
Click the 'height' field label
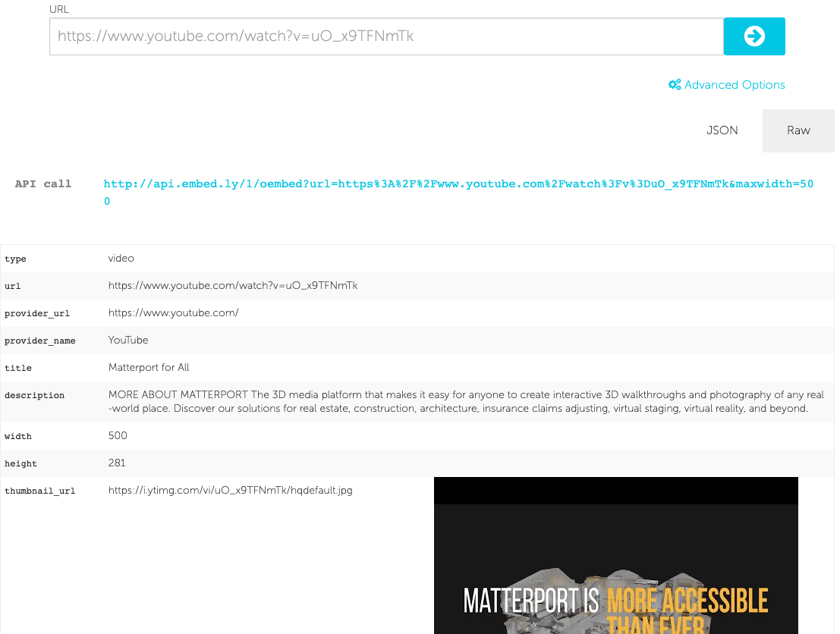(20, 463)
